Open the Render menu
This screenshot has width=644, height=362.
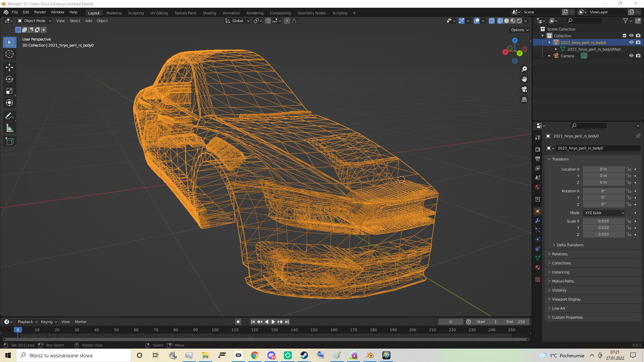[x=40, y=12]
